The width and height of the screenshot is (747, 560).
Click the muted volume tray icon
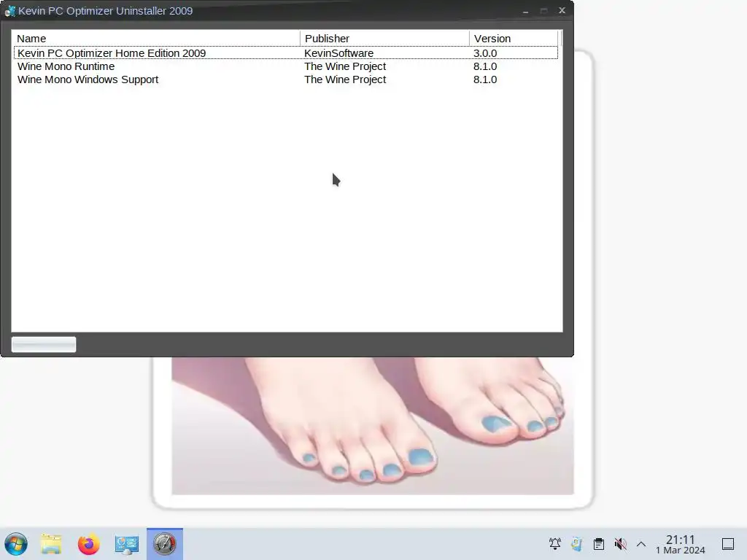(620, 544)
